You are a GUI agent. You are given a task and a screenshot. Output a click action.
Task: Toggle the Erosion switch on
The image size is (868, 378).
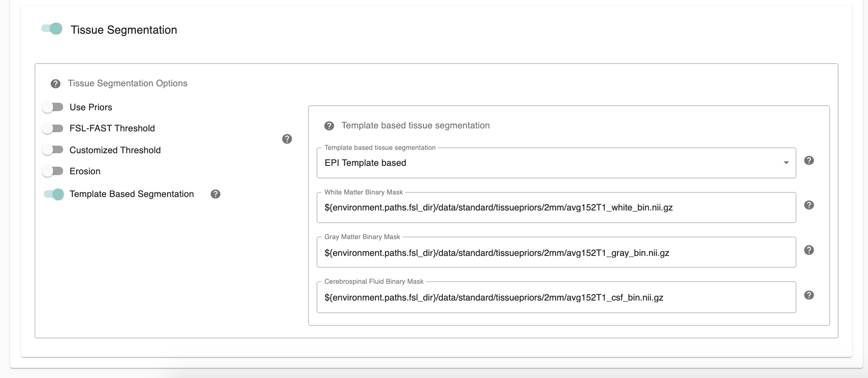53,171
